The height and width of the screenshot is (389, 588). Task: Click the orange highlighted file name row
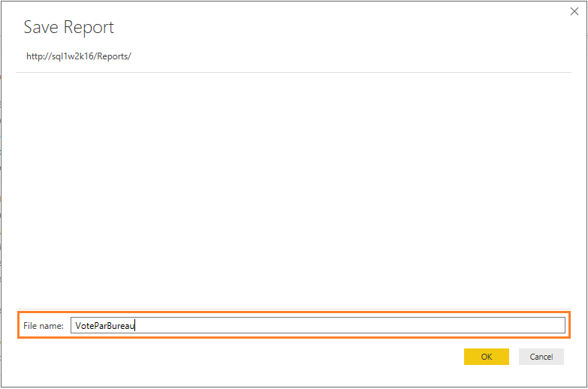(x=294, y=325)
